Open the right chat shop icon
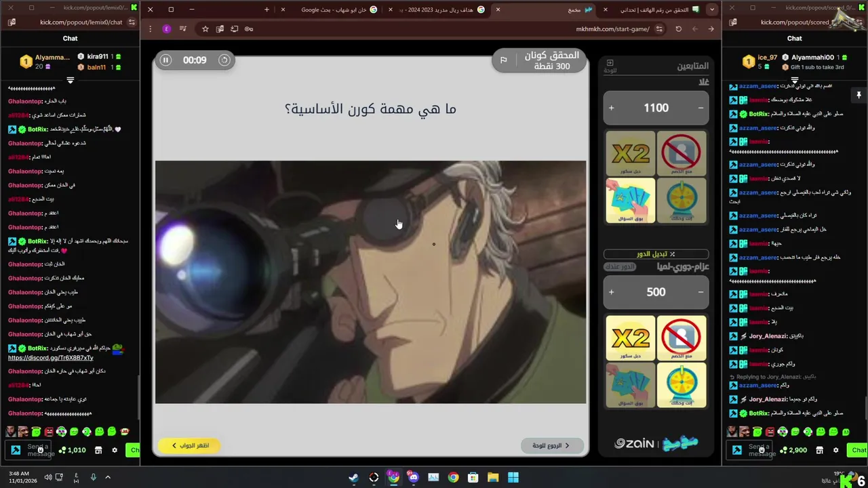Screen dimensions: 868x488 click(820, 450)
